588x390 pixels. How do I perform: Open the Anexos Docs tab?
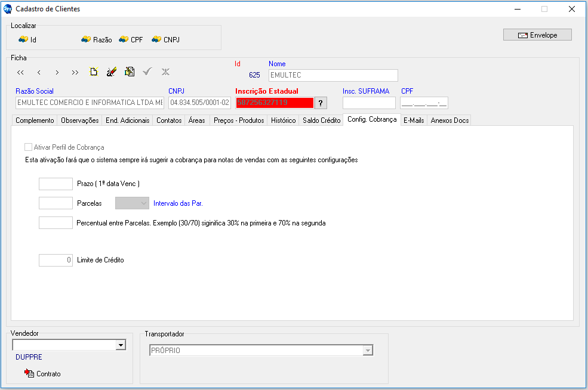click(449, 120)
